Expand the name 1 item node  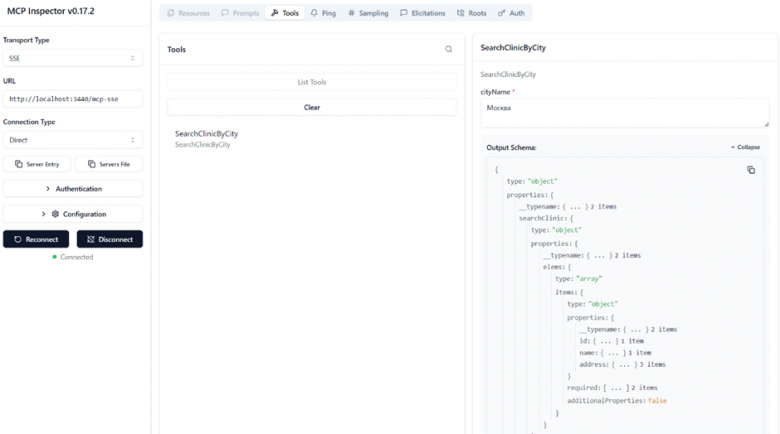pos(615,353)
